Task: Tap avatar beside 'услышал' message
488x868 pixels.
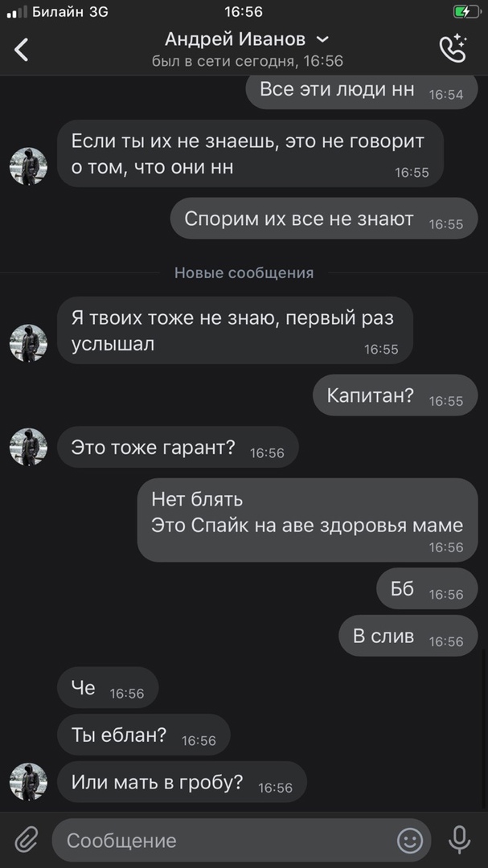Action: tap(28, 343)
